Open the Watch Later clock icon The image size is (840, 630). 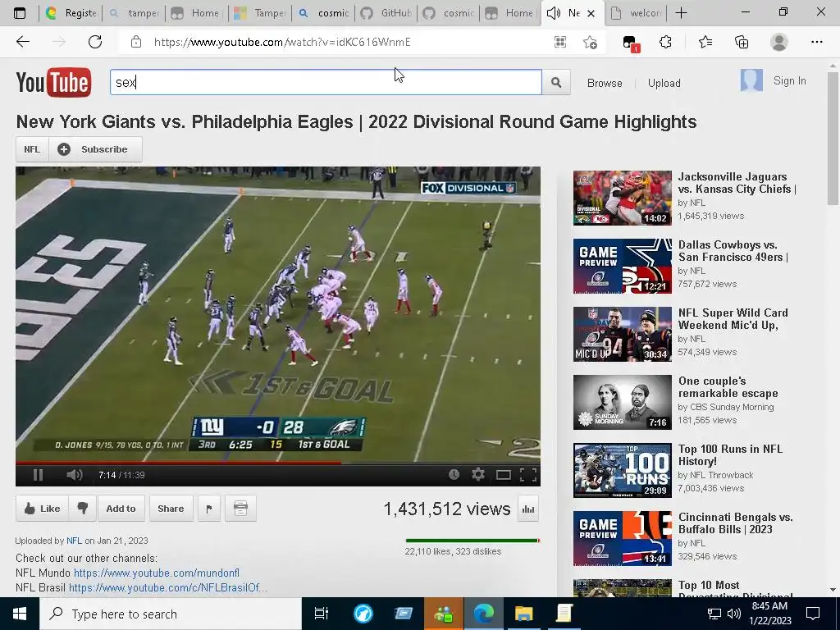454,474
